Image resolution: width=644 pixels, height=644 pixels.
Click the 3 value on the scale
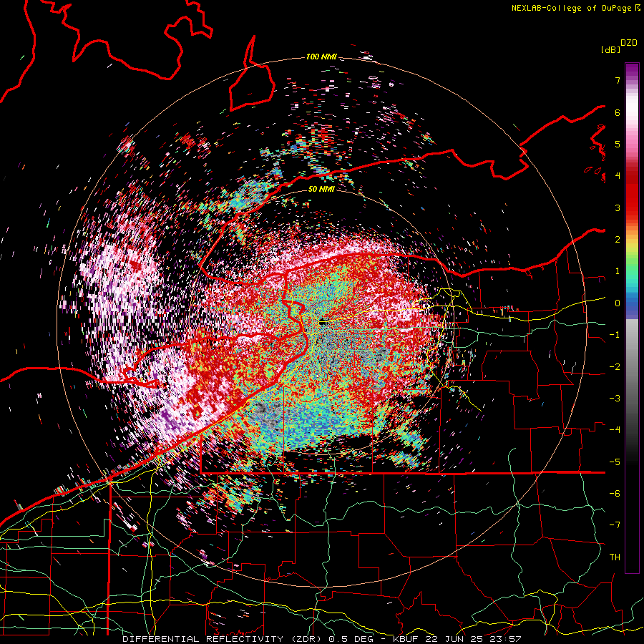618,208
